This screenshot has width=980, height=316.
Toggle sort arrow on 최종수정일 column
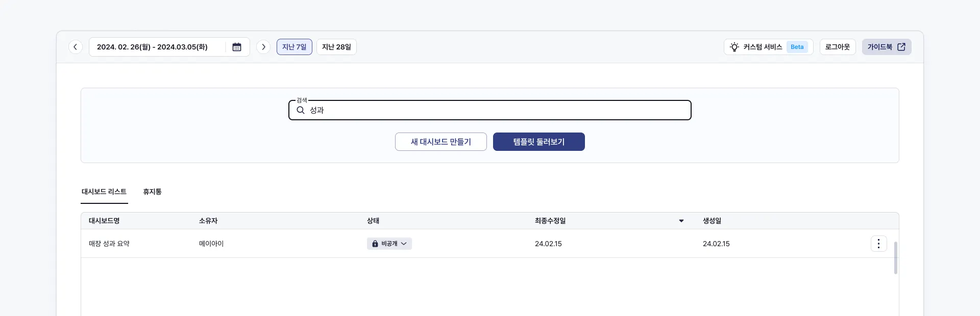click(x=681, y=221)
